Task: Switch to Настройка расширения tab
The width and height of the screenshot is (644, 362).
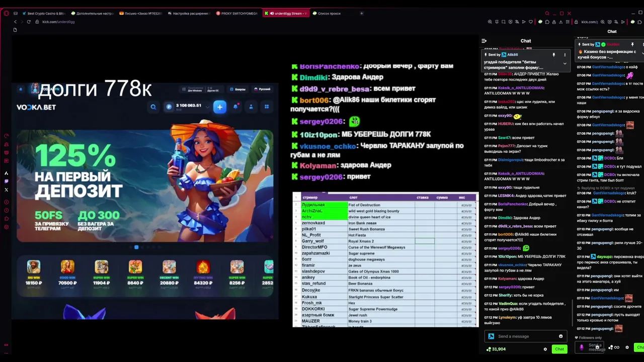Action: point(189,14)
